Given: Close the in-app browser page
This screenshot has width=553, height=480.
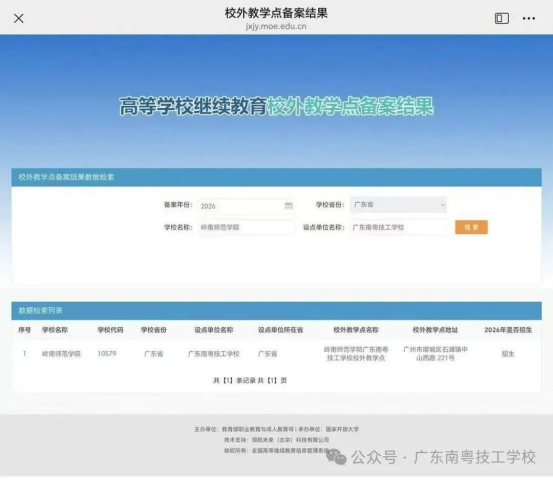Looking at the screenshot, I should pyautogui.click(x=19, y=18).
